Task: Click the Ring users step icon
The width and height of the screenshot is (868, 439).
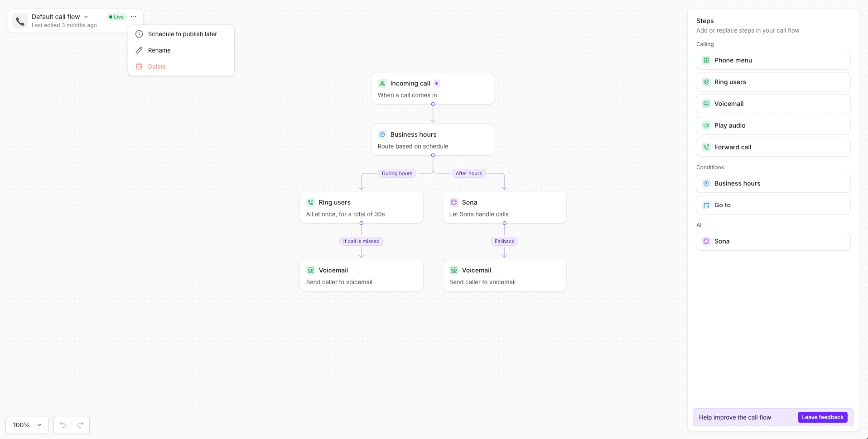Action: pyautogui.click(x=707, y=82)
